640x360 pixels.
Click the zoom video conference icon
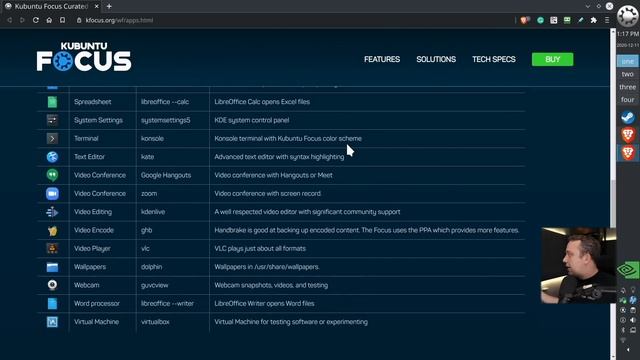(52, 193)
